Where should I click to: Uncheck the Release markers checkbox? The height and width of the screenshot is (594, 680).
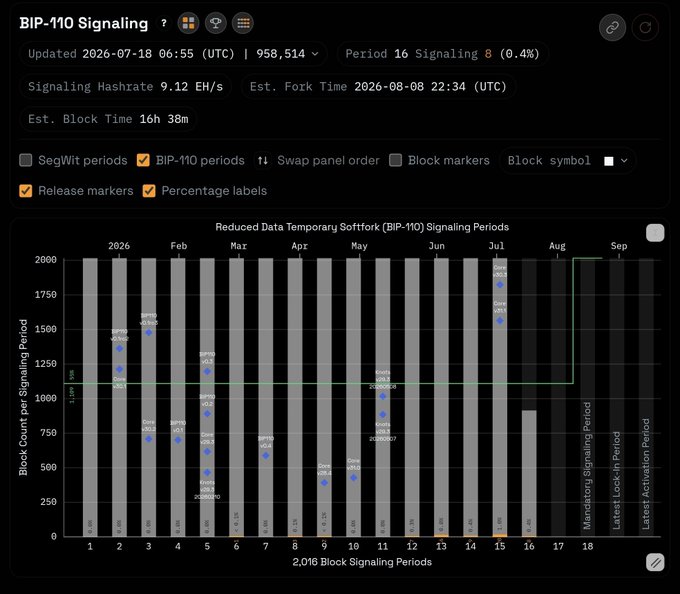coord(26,191)
